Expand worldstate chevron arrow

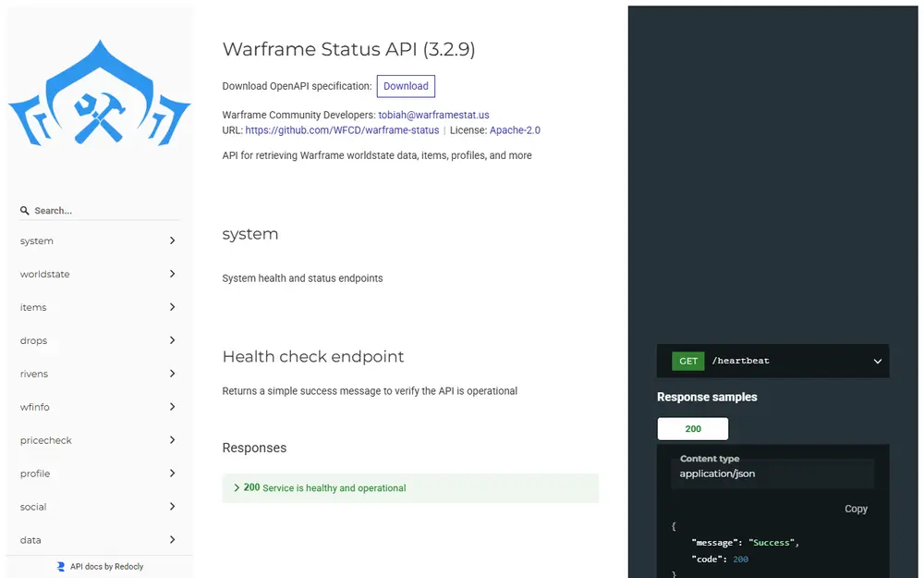tap(172, 274)
